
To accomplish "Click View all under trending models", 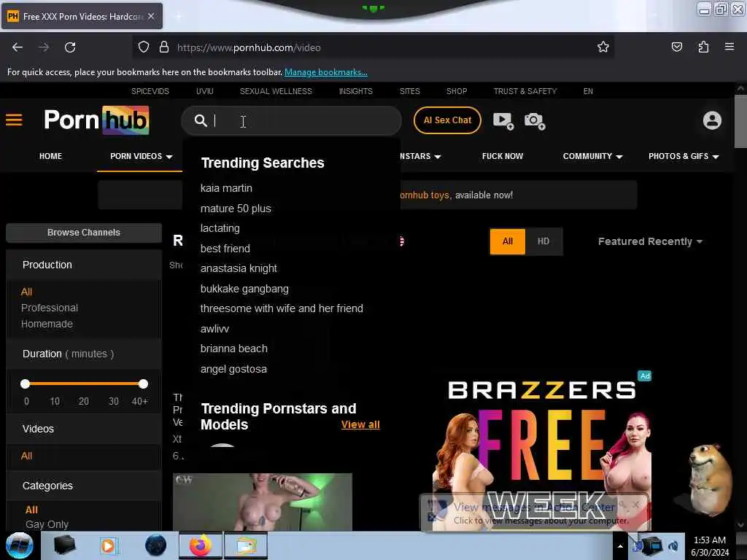I will tap(360, 424).
